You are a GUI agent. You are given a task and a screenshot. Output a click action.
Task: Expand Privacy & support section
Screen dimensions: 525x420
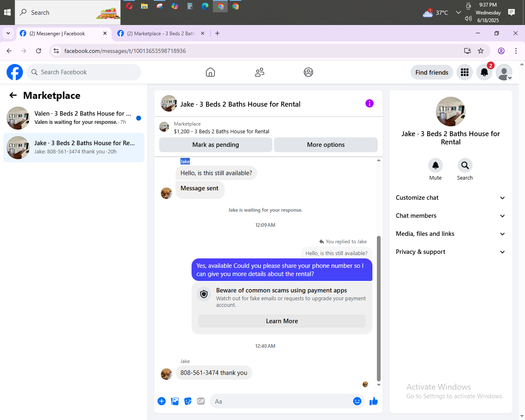tap(451, 252)
